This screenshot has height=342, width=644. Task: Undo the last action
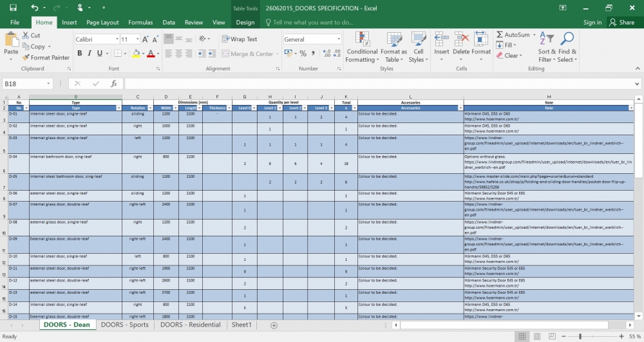click(x=35, y=8)
